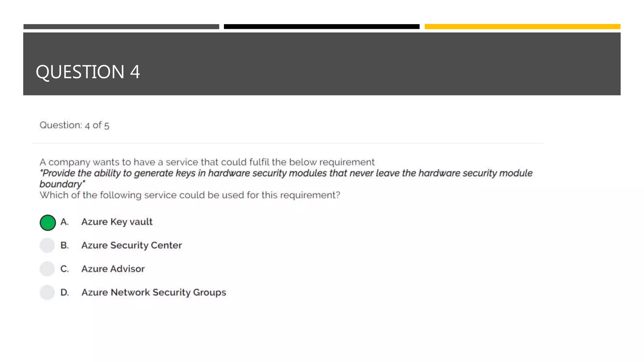Click the 'QUESTION 4' slide title
The image size is (644, 362).
click(x=88, y=72)
